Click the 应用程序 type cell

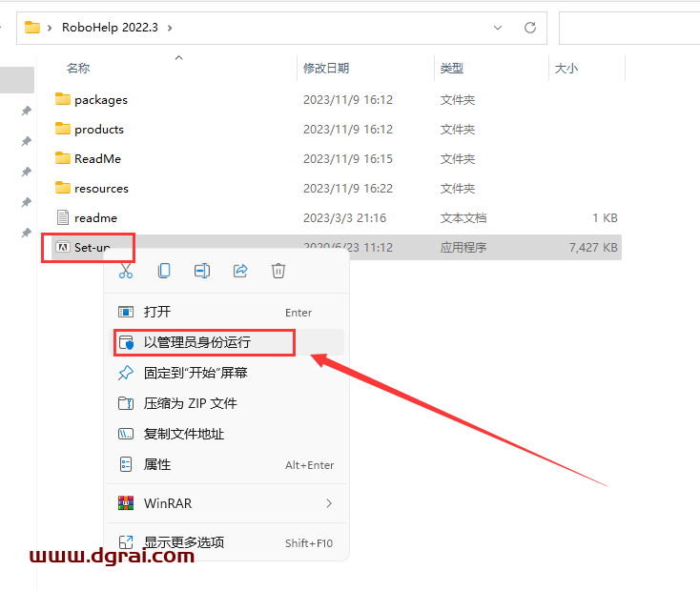463,247
